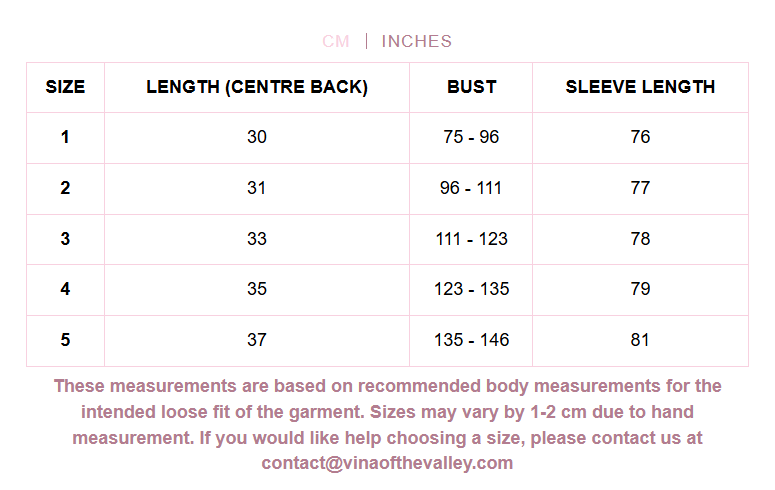Select the bust value 111 - 123

coord(471,239)
